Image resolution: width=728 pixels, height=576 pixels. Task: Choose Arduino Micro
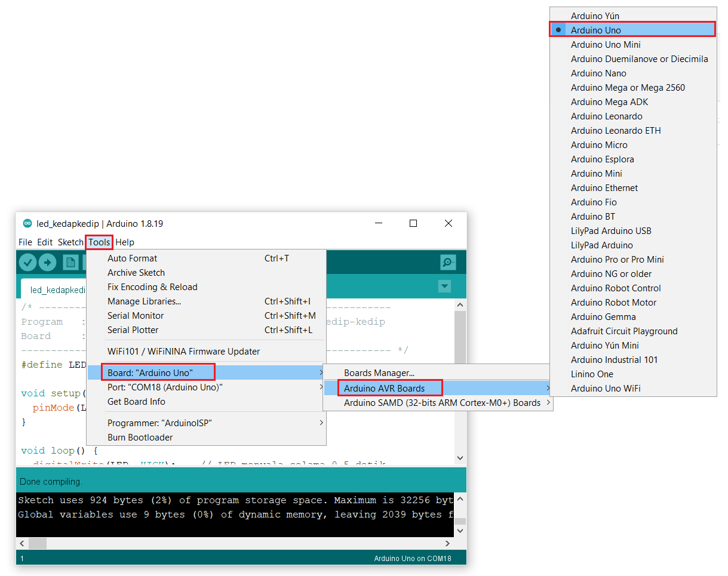point(633,145)
